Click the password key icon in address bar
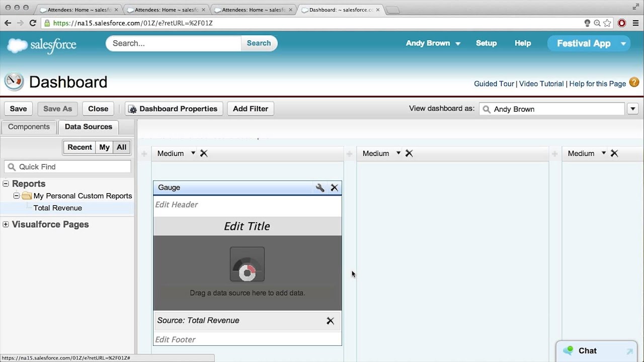This screenshot has width=644, height=362. (x=587, y=23)
